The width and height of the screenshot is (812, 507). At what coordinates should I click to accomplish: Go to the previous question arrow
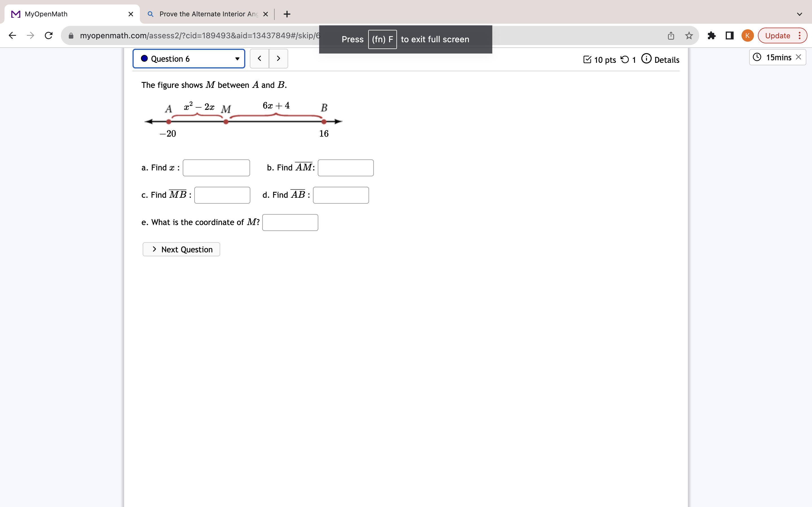click(259, 59)
